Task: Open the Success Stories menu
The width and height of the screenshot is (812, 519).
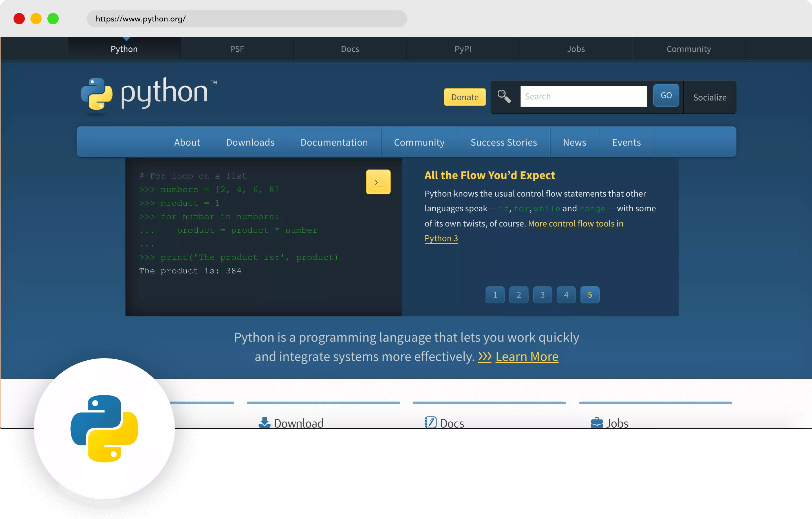Action: pyautogui.click(x=504, y=142)
